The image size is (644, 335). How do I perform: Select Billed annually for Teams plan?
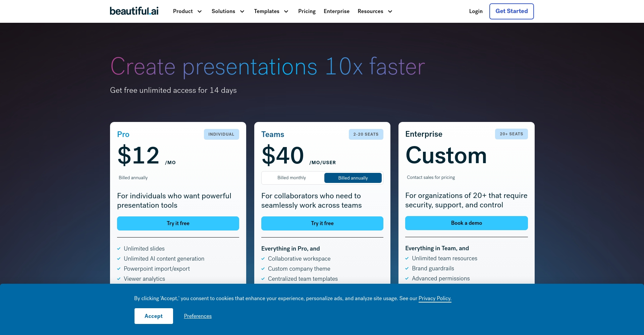353,178
